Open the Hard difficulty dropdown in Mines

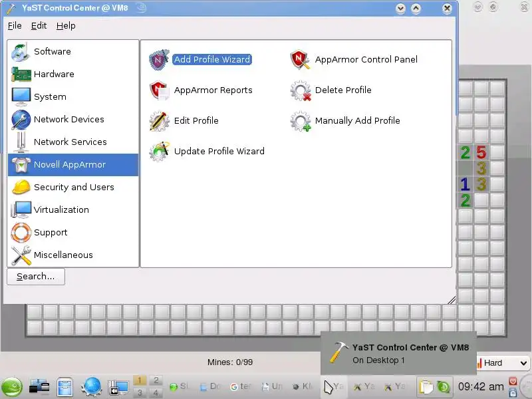click(502, 363)
